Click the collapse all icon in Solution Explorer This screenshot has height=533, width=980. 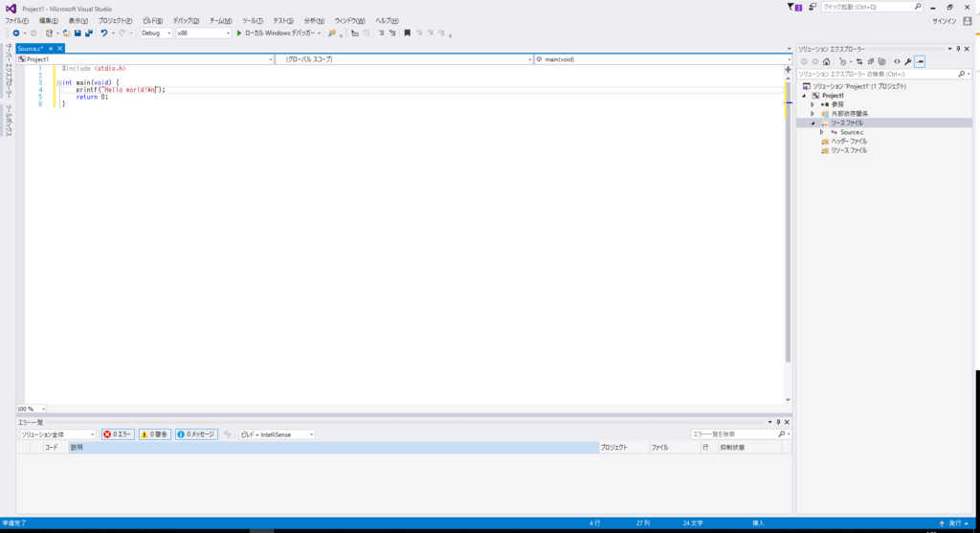[871, 62]
